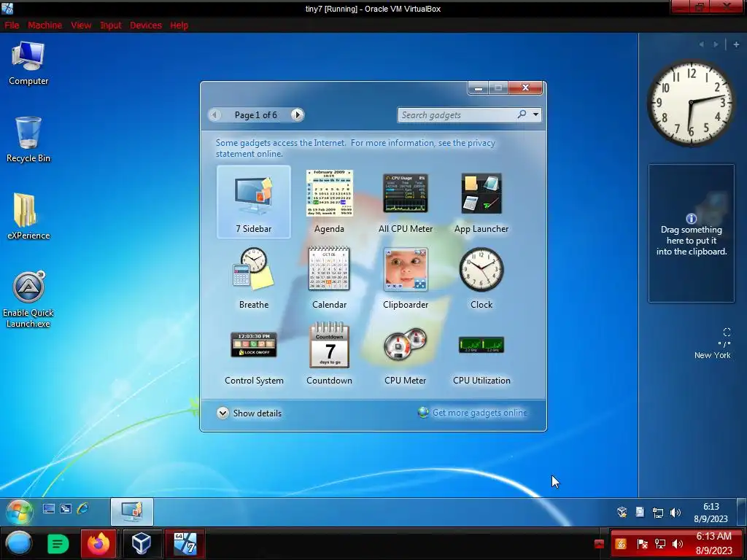Click the guest volume speaker tray icon
The width and height of the screenshot is (747, 560).
click(675, 513)
